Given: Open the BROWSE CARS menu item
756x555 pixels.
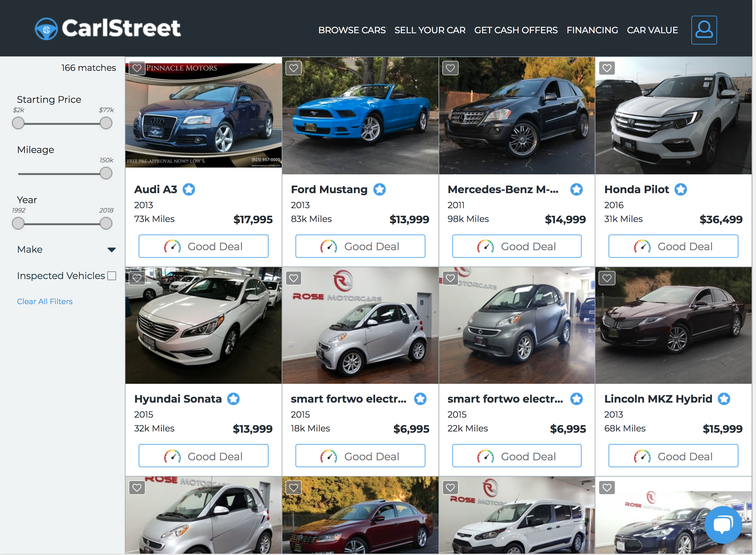Looking at the screenshot, I should coord(351,30).
